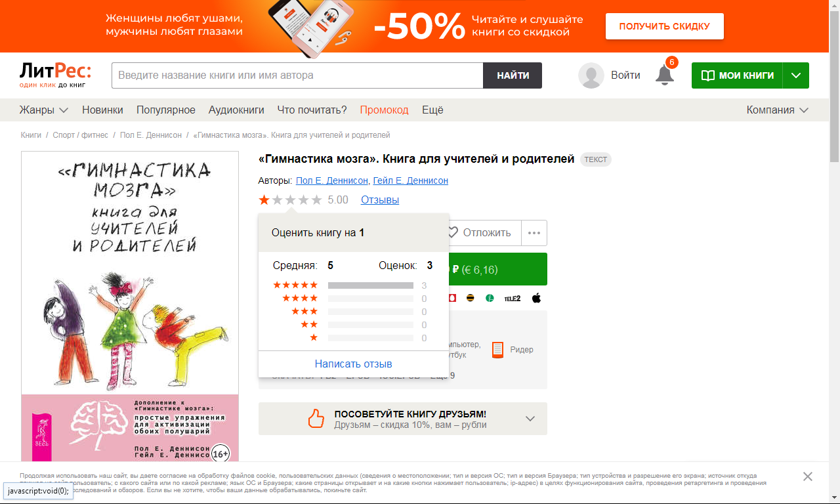Viewport: 840px width, 504px height.
Task: Focus the book search input field
Action: (x=297, y=75)
